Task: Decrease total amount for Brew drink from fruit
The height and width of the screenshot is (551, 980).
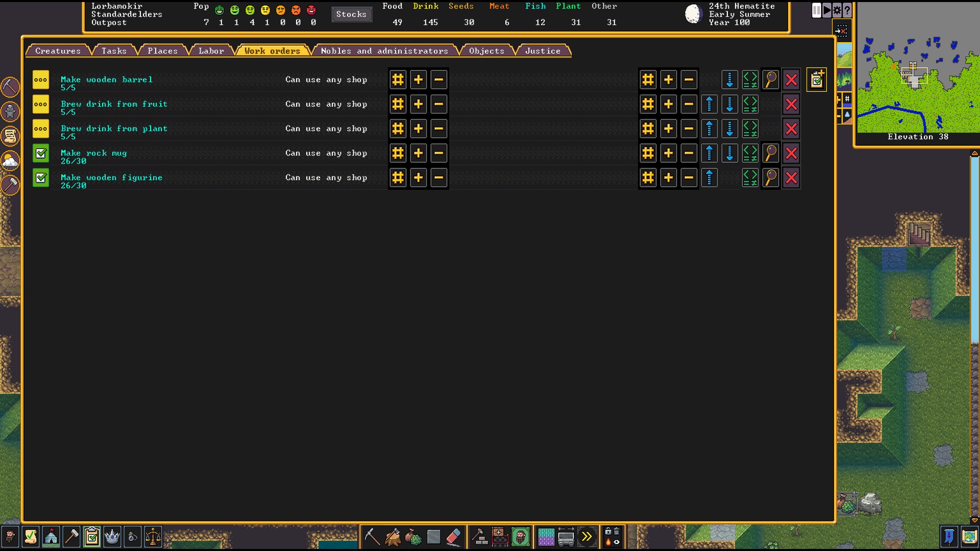Action: tap(689, 104)
